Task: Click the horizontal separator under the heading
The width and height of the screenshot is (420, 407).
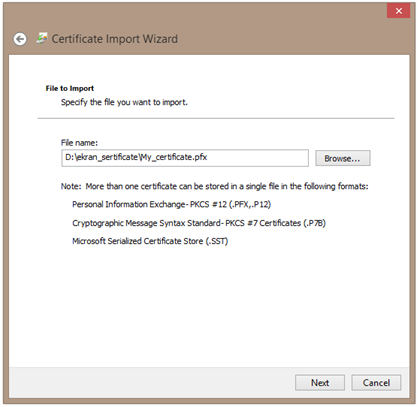Action: [216, 118]
